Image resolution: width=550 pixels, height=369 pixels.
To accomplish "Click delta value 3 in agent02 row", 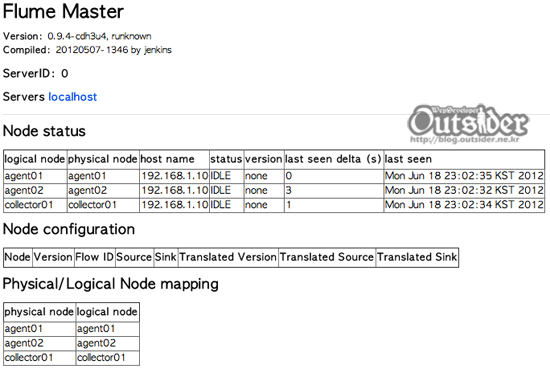I will [x=334, y=190].
